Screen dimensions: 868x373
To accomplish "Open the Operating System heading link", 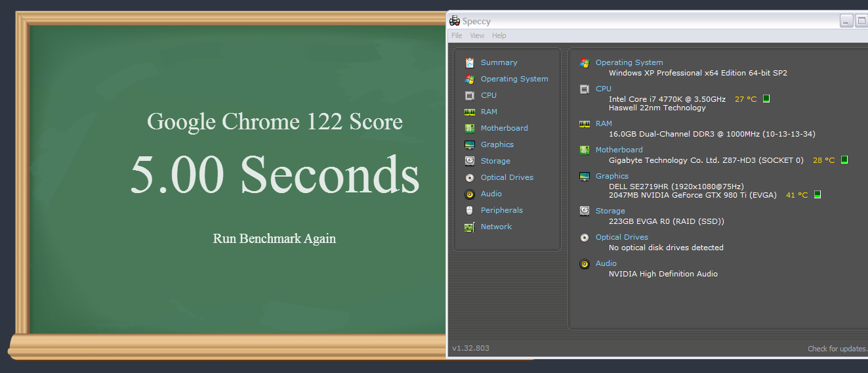I will [629, 62].
